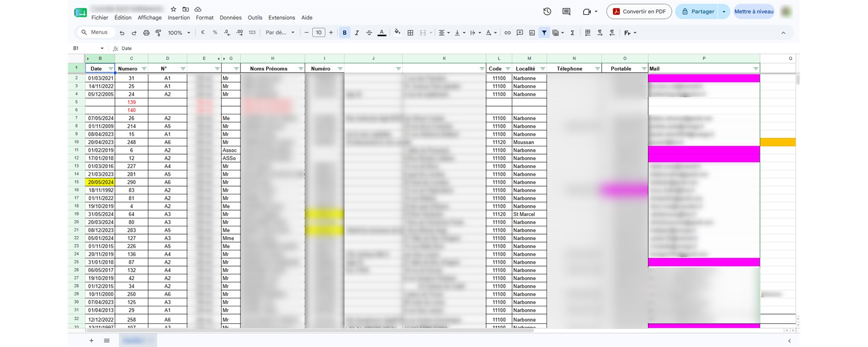The width and height of the screenshot is (868, 347).
Task: Open filter on Date column header
Action: 111,69
